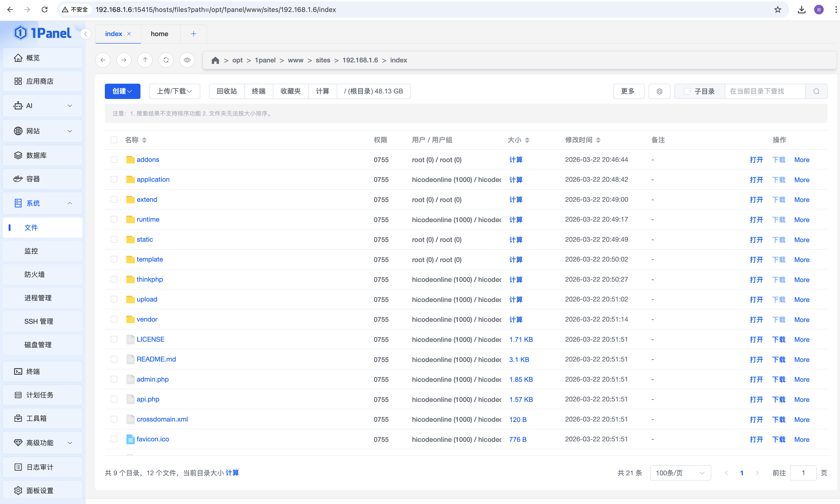Click the up-one-level arrow icon
The width and height of the screenshot is (840, 504).
[x=145, y=60]
